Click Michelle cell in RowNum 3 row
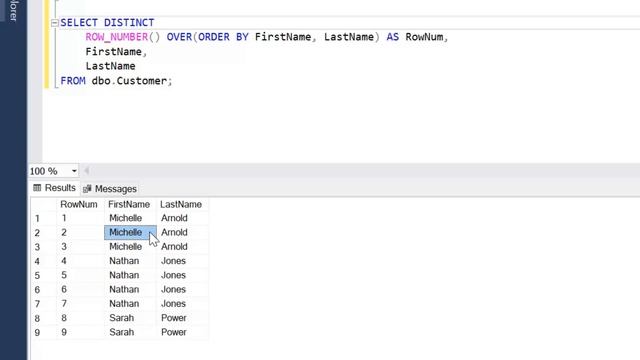This screenshot has height=360, width=640. point(130,247)
